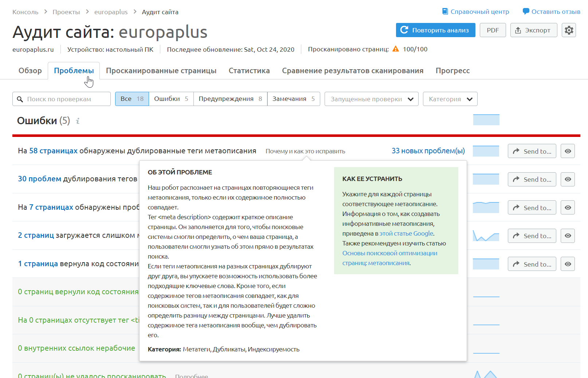Click Почему и как это исправить
Image resolution: width=588 pixels, height=378 pixels.
(x=305, y=151)
